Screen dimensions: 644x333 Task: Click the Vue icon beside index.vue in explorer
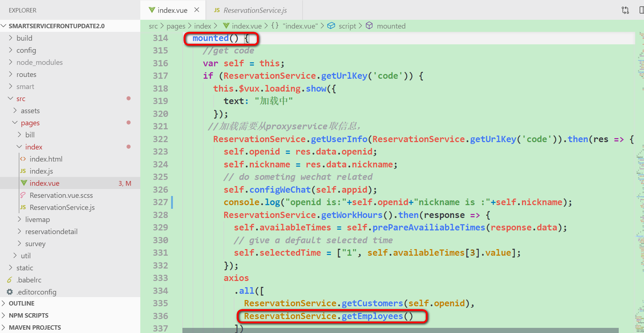[x=24, y=183]
